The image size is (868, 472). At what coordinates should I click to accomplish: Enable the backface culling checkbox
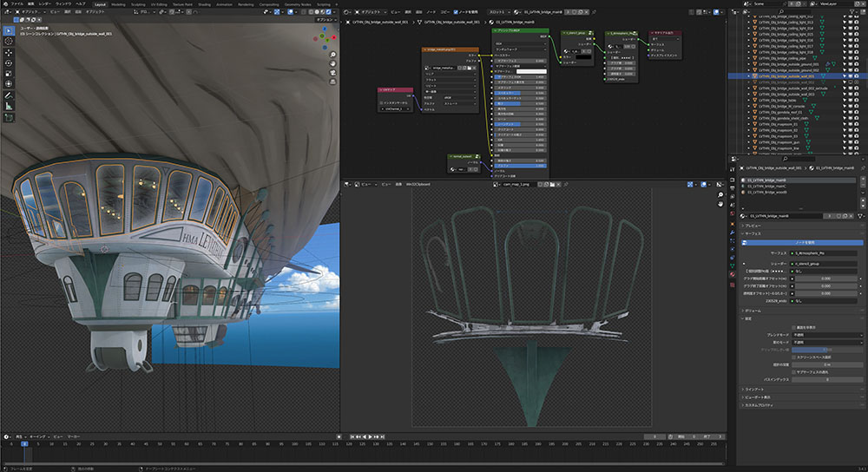coord(793,328)
